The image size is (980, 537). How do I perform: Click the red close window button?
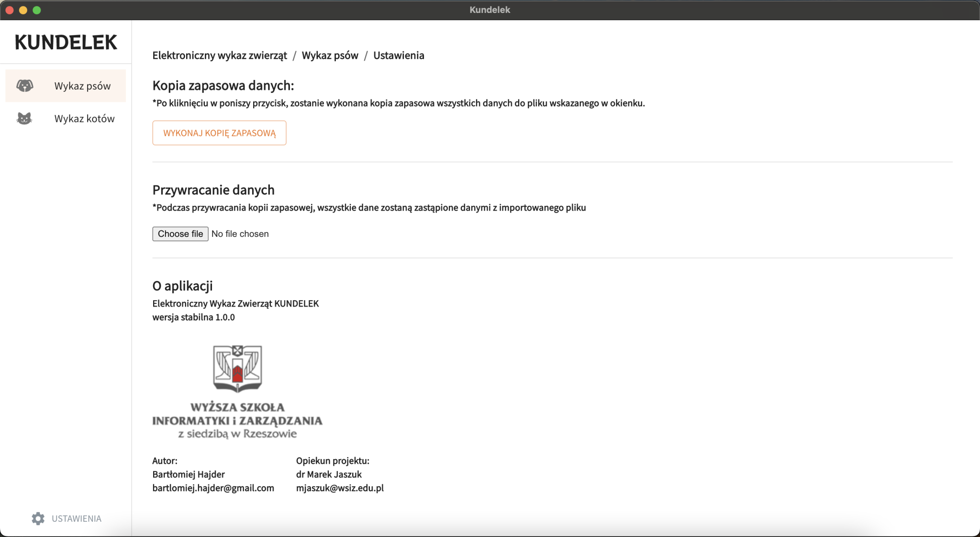[x=10, y=10]
